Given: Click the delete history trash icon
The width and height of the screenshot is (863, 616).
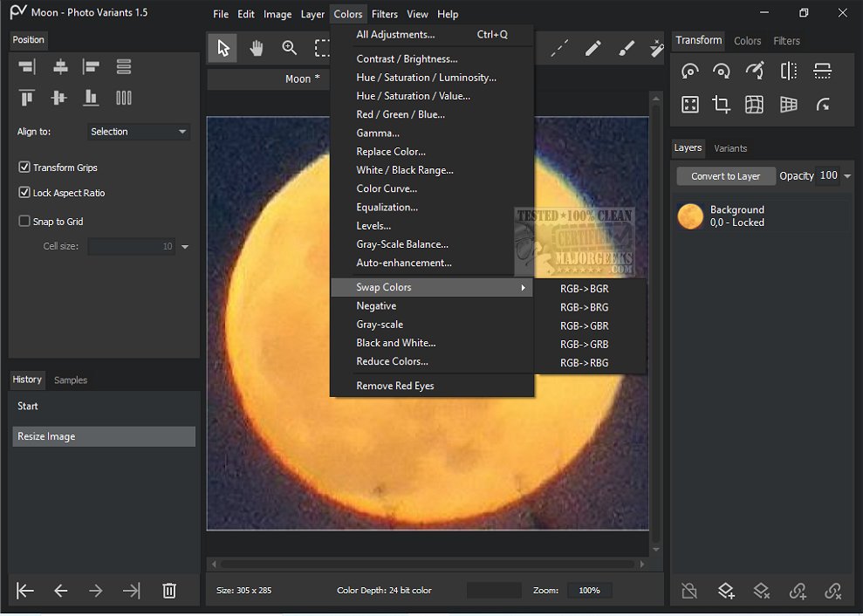Looking at the screenshot, I should (169, 591).
